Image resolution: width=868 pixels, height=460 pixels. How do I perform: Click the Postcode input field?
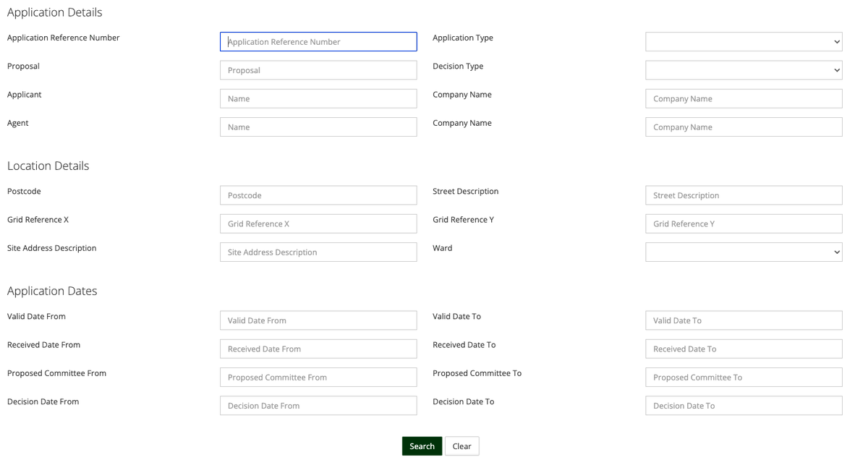coord(318,195)
